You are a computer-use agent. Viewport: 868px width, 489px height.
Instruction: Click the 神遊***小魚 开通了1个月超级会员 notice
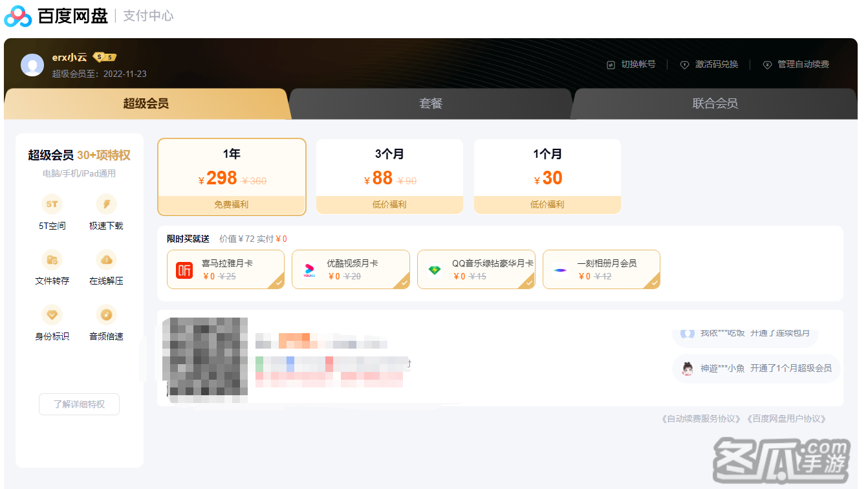756,369
